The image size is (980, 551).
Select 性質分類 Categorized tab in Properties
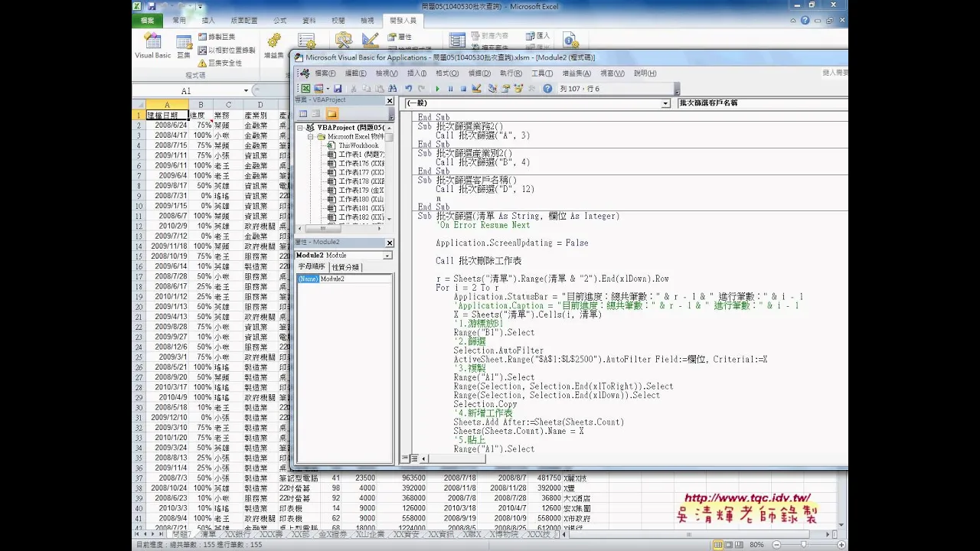pyautogui.click(x=345, y=267)
